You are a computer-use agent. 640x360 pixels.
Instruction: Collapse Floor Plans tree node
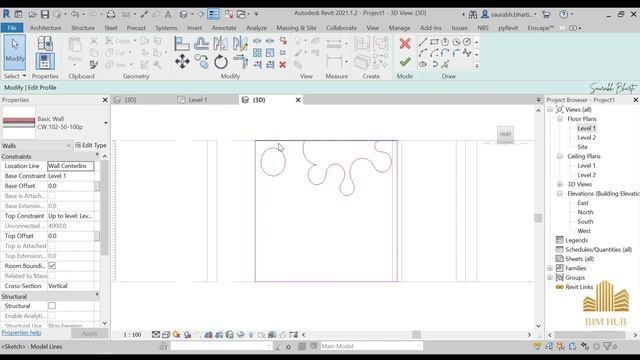click(560, 119)
